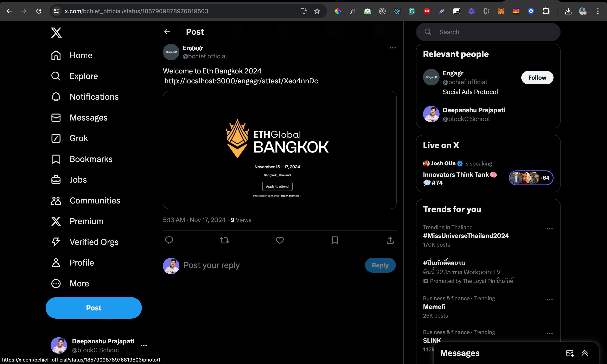Open options for #MissUniverseThailand2024 trend
This screenshot has width=607, height=364.
pyautogui.click(x=550, y=229)
